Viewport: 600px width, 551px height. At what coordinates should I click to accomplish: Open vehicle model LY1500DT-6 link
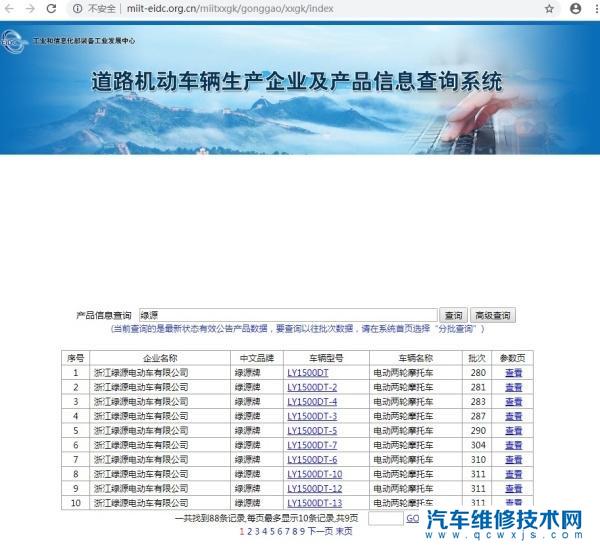pyautogui.click(x=312, y=460)
